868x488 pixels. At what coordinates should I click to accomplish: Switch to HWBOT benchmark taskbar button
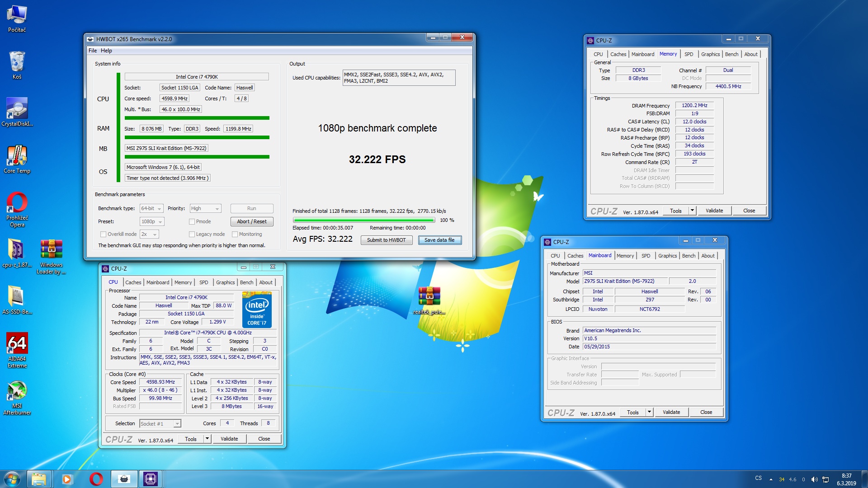pos(124,479)
